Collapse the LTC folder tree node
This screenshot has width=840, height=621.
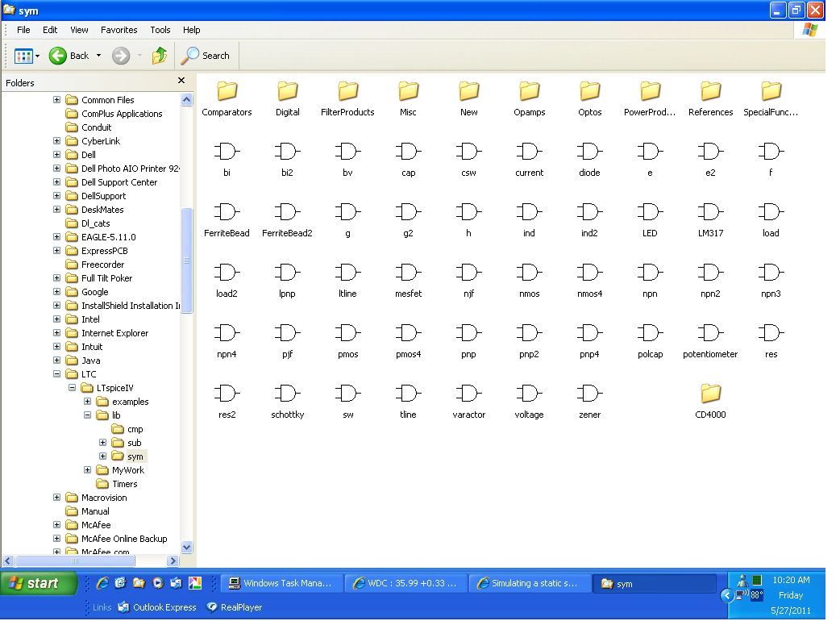click(56, 374)
